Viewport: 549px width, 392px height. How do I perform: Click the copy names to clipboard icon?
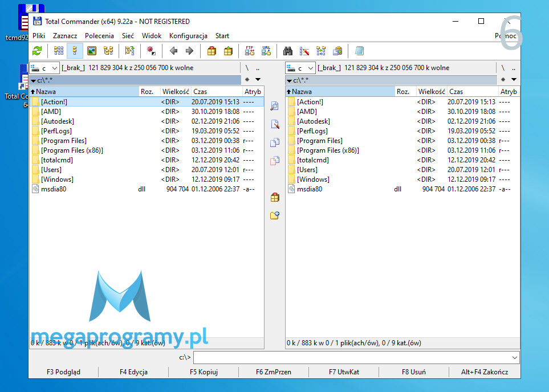(x=337, y=51)
